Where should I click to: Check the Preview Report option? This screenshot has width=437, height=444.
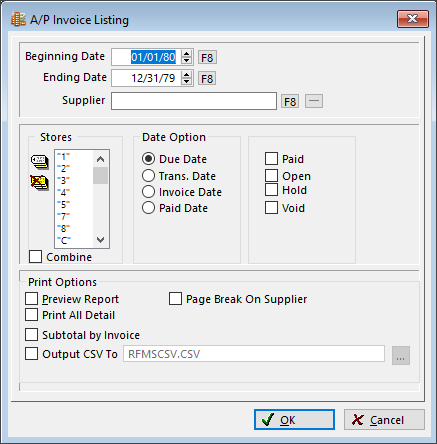[31, 299]
